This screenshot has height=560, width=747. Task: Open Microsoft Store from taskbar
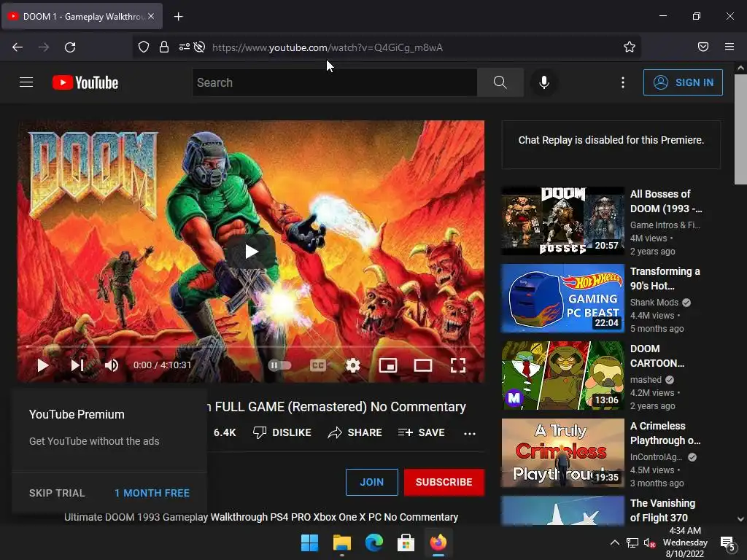pyautogui.click(x=406, y=542)
